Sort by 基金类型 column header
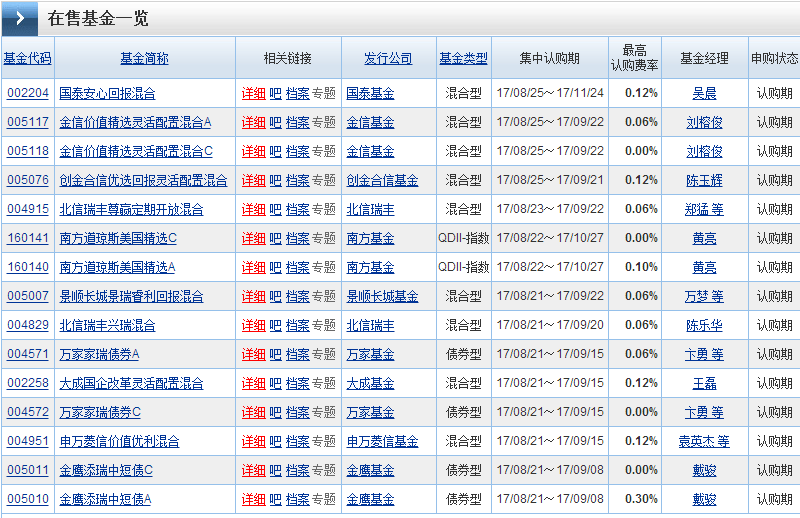This screenshot has height=518, width=800. pos(464,58)
